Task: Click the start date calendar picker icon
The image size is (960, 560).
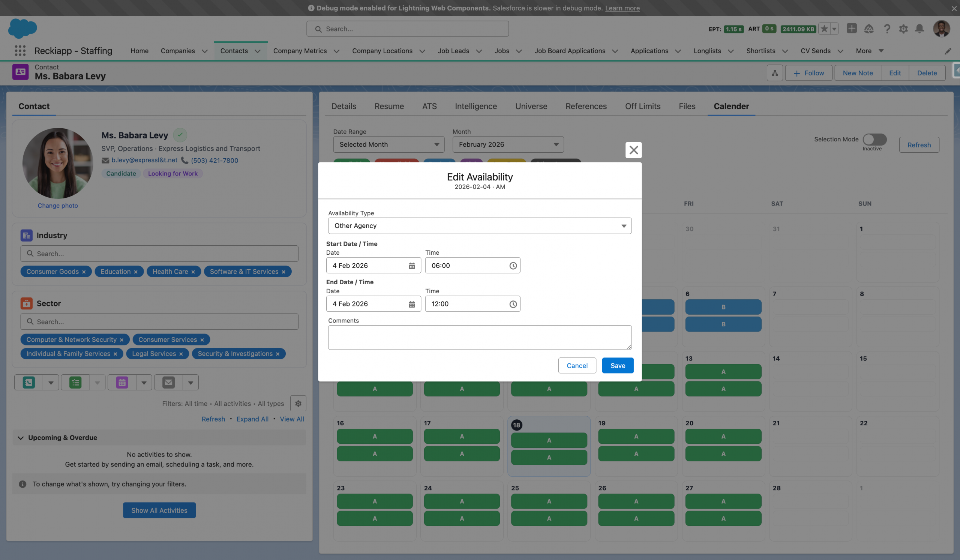Action: pos(411,266)
